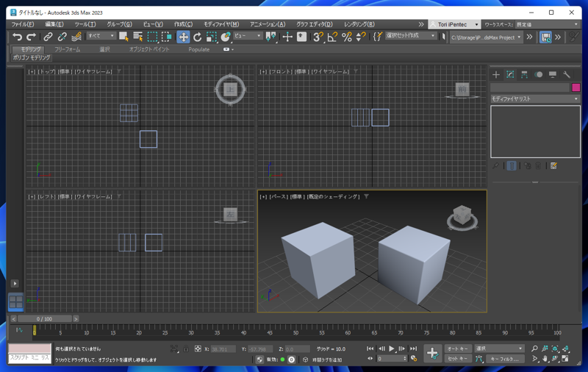Click the large Set Keys plus button

coord(432,353)
